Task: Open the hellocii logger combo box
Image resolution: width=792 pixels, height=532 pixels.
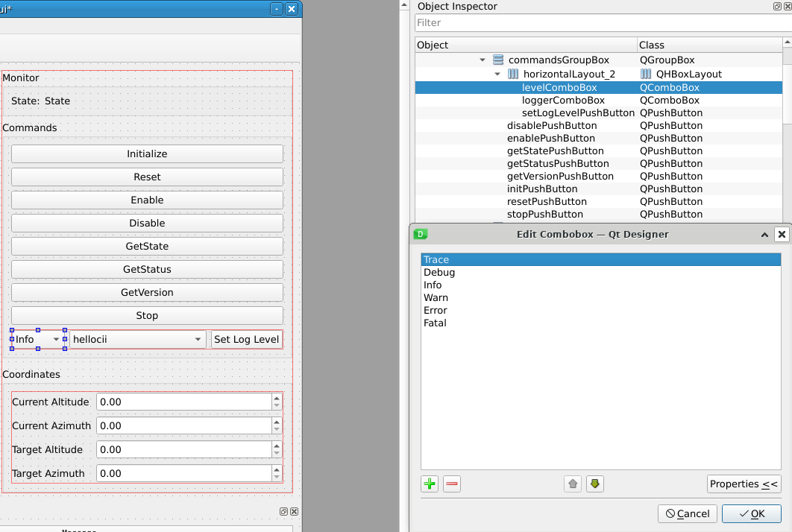Action: click(x=137, y=340)
